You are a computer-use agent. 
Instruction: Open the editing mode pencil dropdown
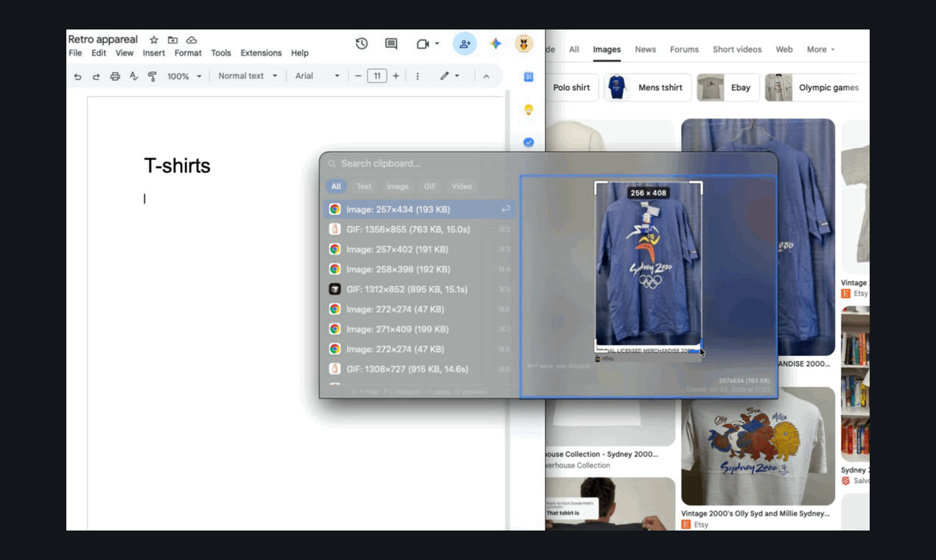pos(450,76)
